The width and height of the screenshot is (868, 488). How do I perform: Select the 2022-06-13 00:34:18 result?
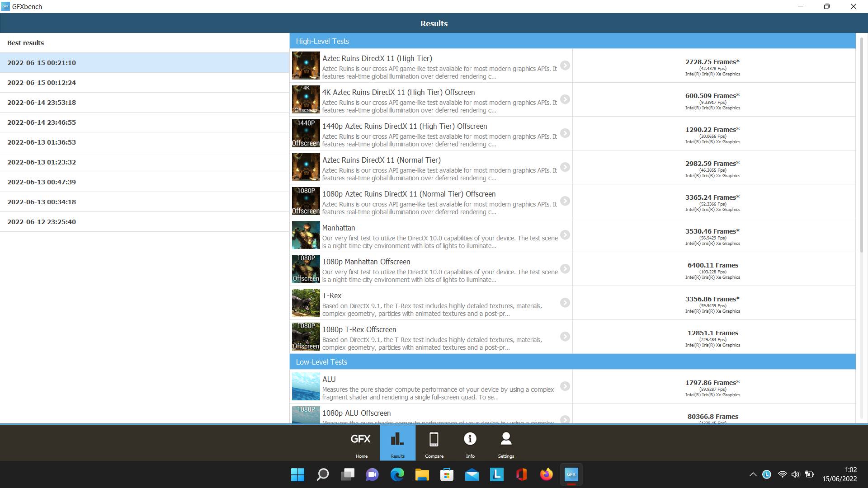[145, 202]
